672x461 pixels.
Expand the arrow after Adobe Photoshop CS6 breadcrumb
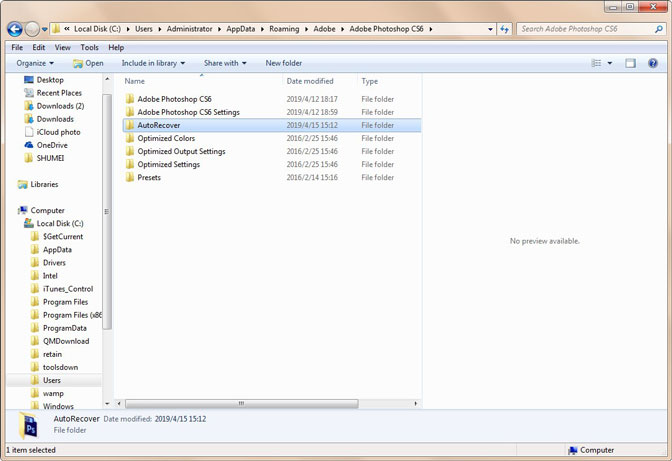(x=430, y=29)
